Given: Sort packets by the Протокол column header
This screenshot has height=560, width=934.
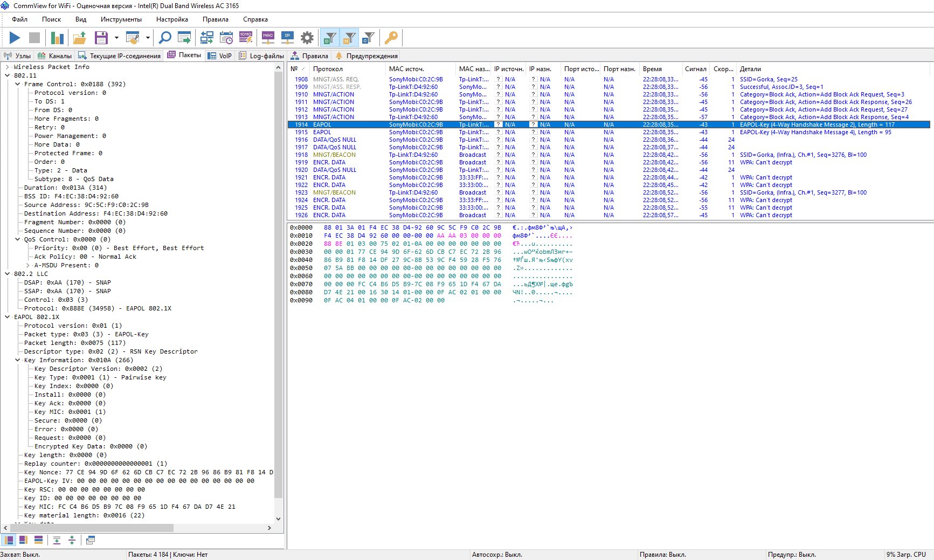Looking at the screenshot, I should (x=328, y=69).
